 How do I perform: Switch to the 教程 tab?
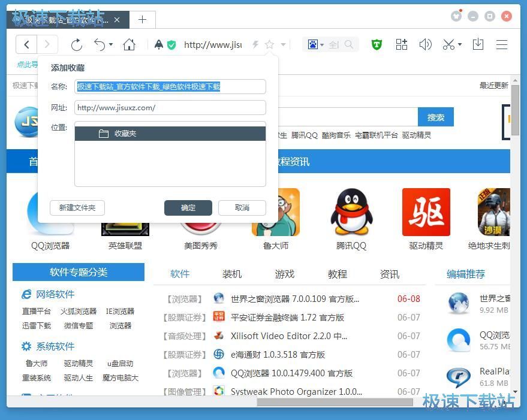click(x=338, y=274)
